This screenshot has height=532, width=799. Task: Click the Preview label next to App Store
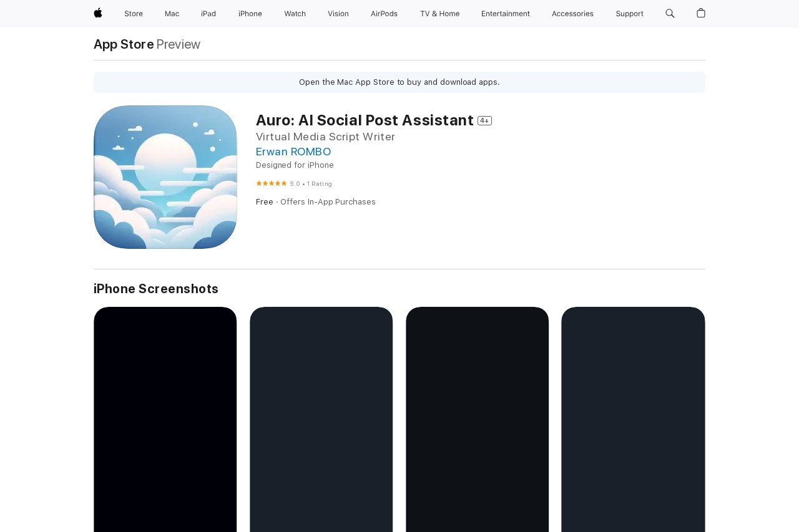pyautogui.click(x=179, y=44)
